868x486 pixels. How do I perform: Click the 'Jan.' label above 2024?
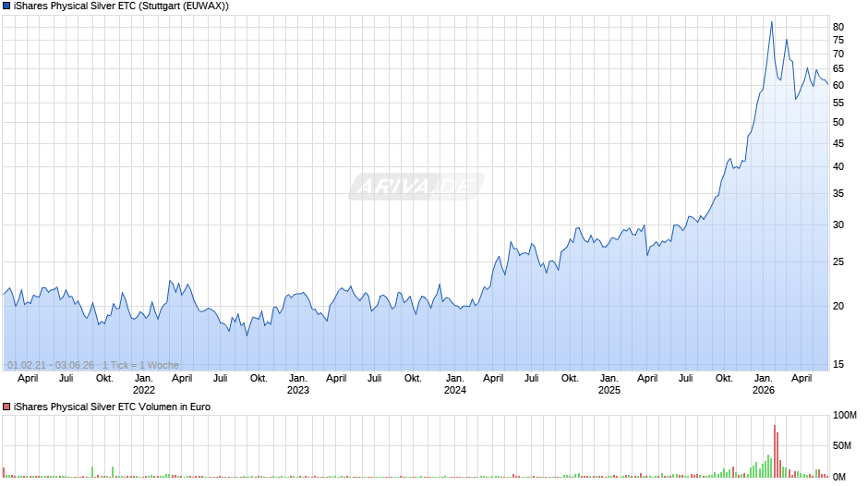click(x=455, y=379)
